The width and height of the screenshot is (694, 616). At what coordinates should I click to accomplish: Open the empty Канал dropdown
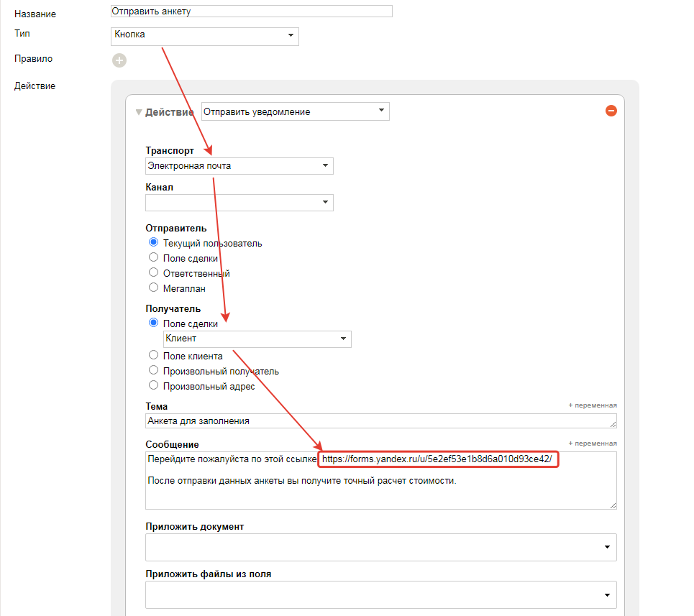tap(239, 202)
